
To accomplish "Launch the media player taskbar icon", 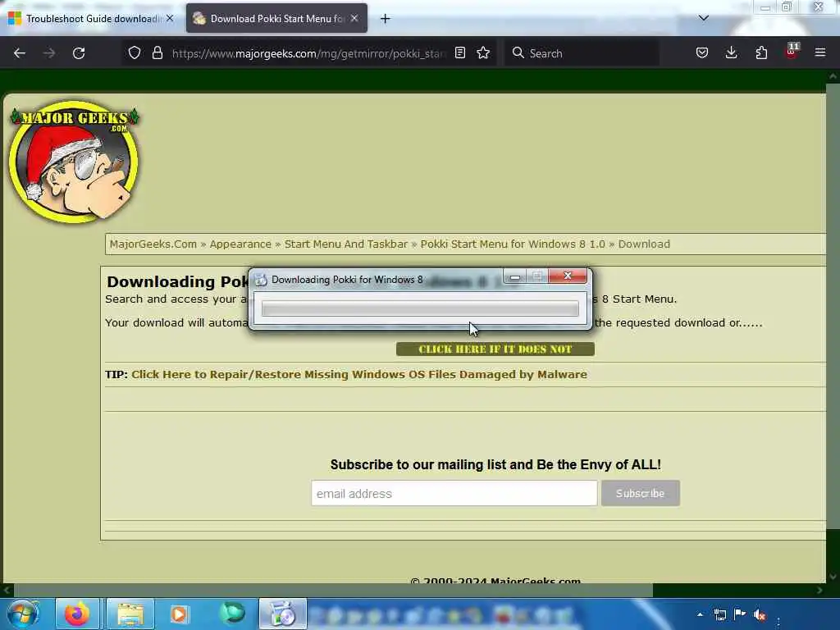I will click(x=180, y=614).
